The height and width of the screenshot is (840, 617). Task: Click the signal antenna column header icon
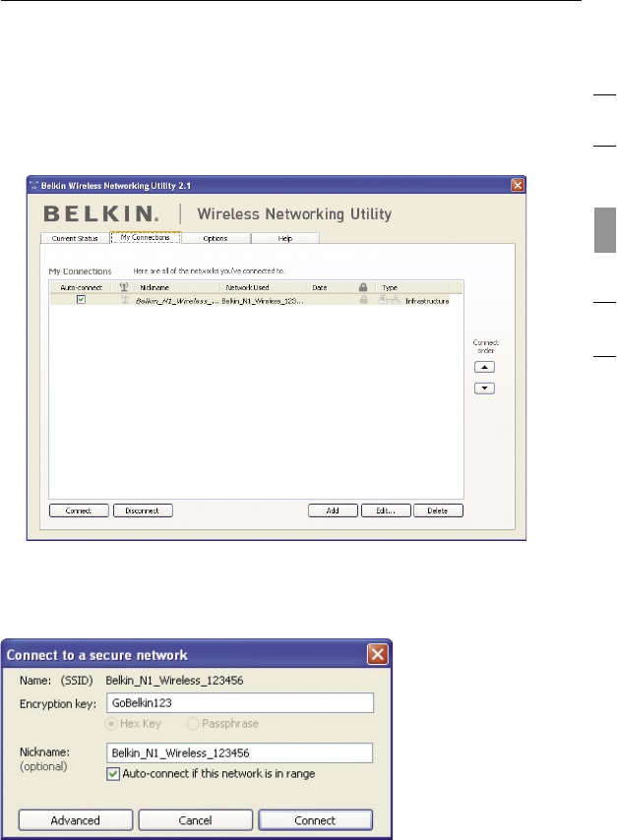[124, 287]
